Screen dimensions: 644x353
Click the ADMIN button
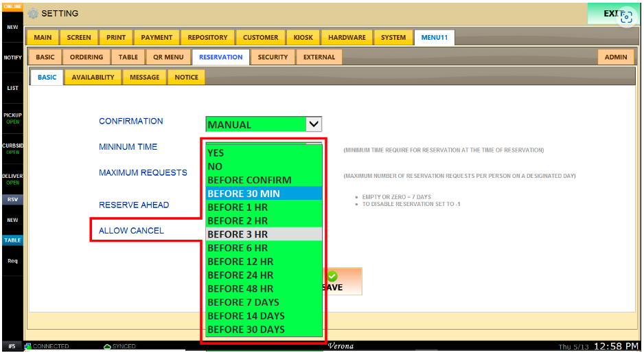coord(616,58)
